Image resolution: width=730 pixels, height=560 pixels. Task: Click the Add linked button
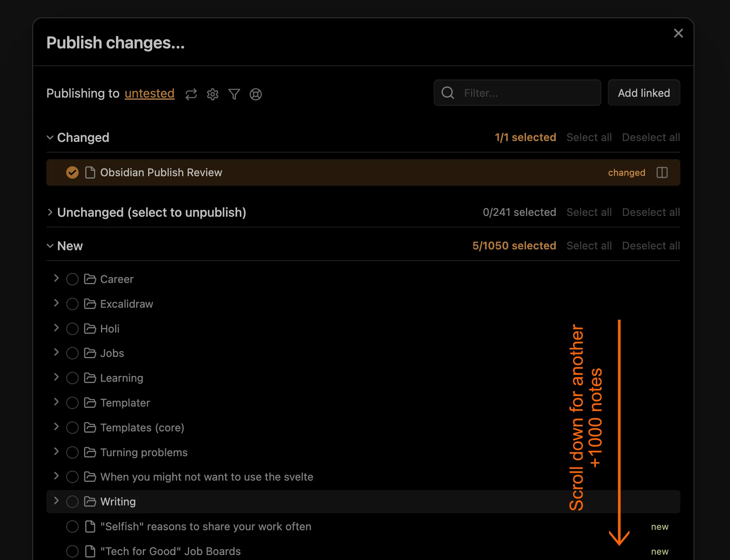644,93
